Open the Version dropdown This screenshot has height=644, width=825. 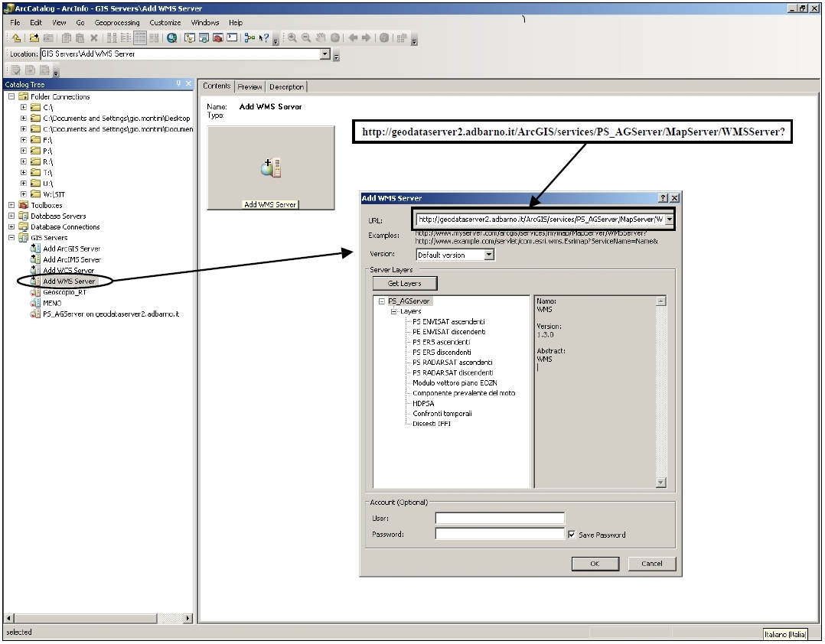pos(489,255)
